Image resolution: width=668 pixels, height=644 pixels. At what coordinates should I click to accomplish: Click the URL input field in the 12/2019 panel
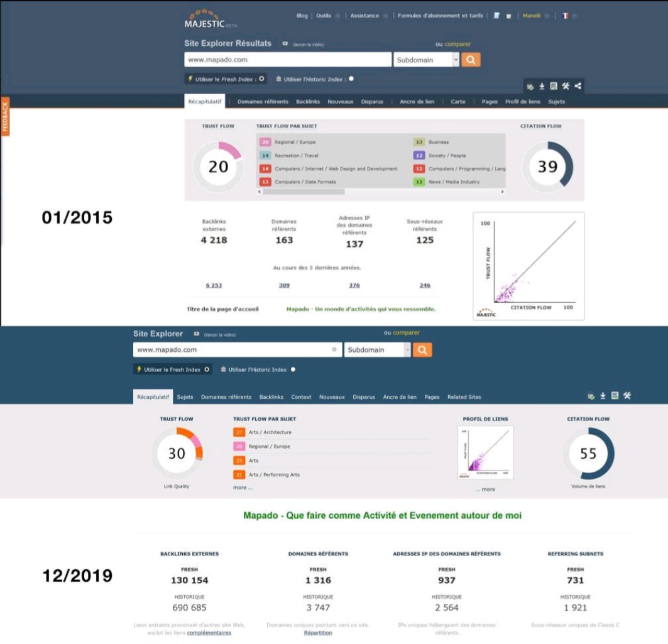pos(238,350)
